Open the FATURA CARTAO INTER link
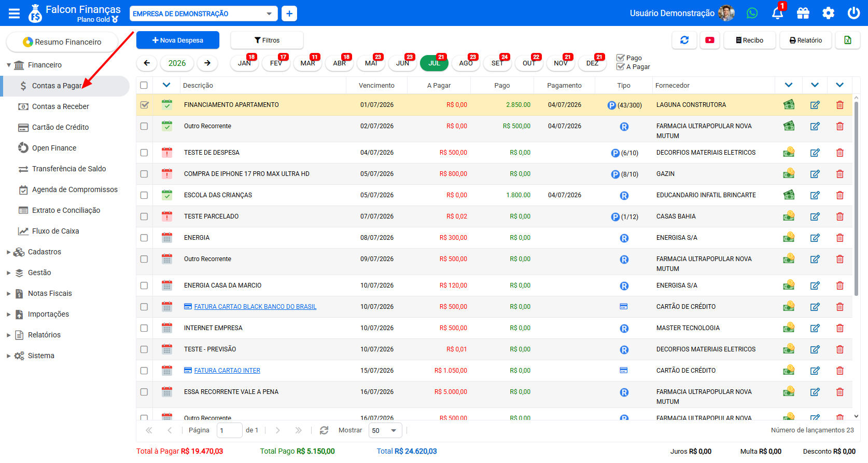This screenshot has height=463, width=868. pos(227,371)
